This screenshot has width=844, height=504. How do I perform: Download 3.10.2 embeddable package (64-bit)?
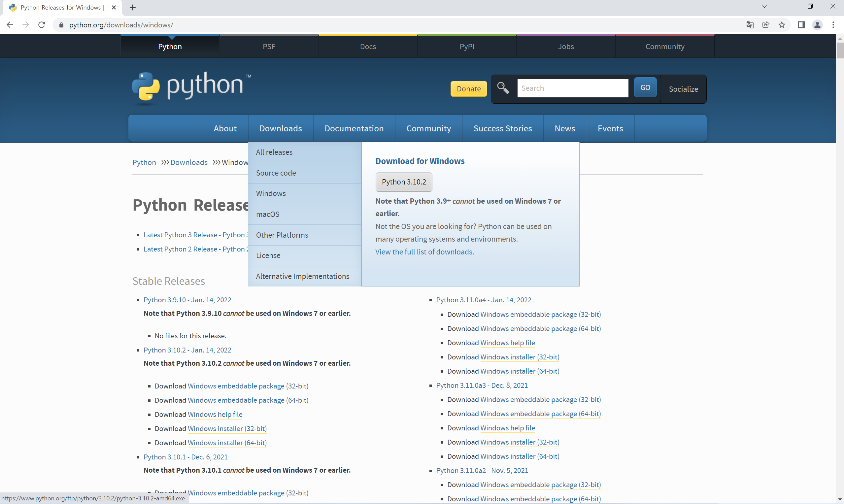(x=248, y=400)
